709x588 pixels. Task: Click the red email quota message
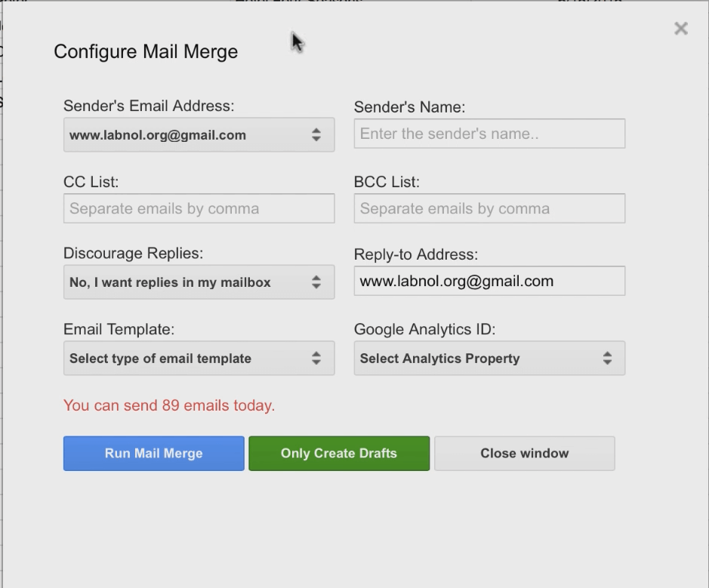tap(169, 405)
